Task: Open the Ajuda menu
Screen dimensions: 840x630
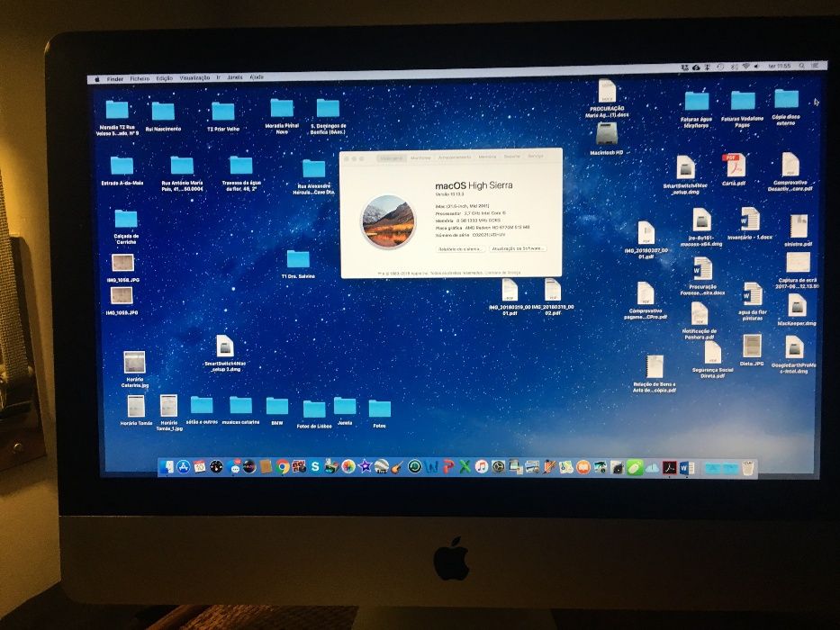Action: point(257,77)
